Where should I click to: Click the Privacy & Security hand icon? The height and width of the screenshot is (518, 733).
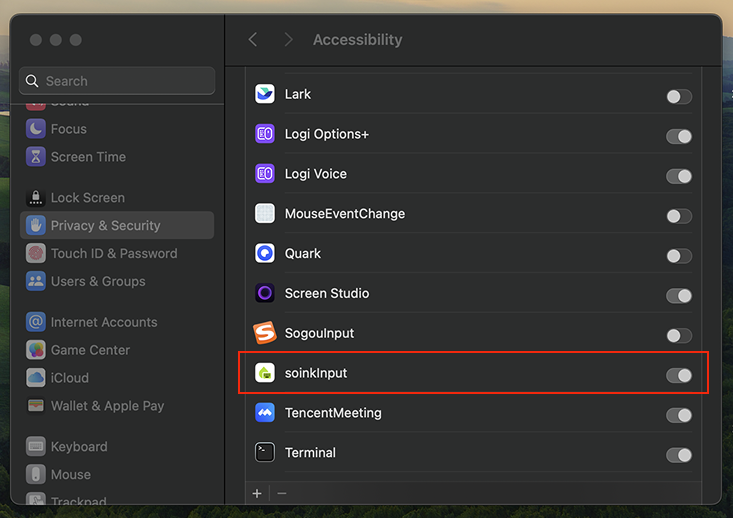36,225
